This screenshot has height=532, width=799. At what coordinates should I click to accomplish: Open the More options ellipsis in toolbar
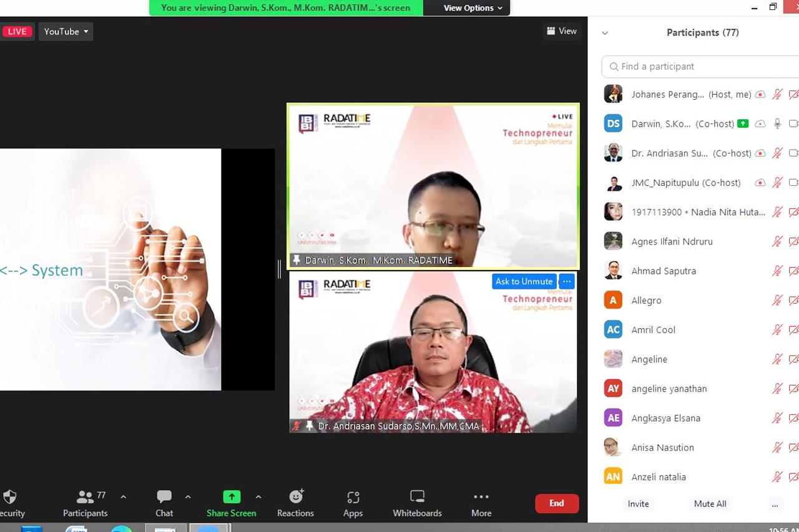pyautogui.click(x=481, y=497)
